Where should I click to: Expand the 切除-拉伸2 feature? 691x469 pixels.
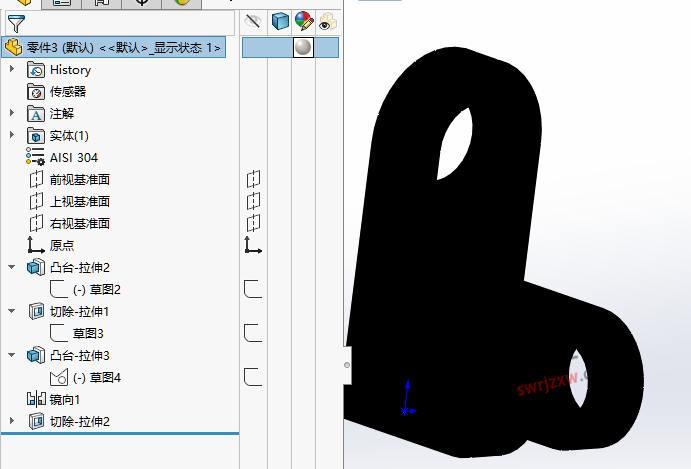(12, 421)
